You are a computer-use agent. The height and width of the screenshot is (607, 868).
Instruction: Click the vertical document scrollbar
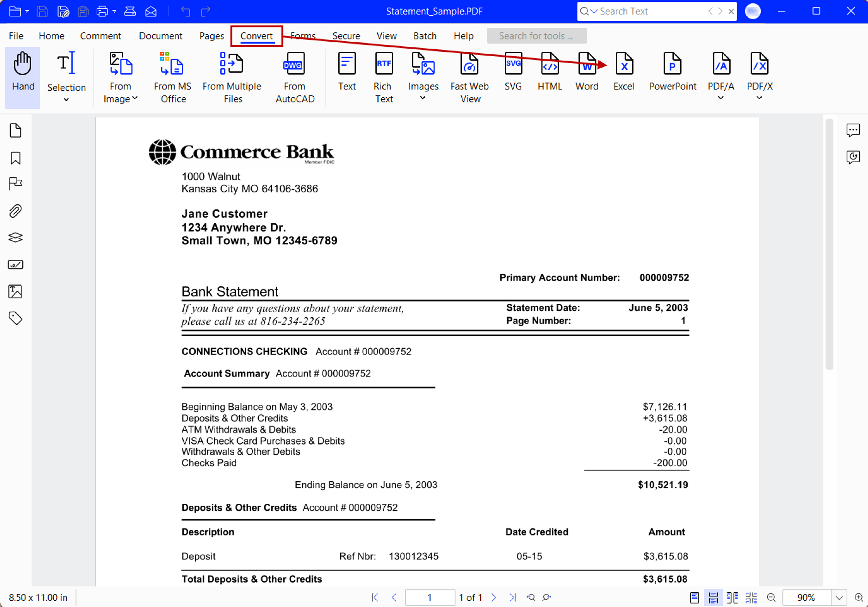(x=829, y=244)
